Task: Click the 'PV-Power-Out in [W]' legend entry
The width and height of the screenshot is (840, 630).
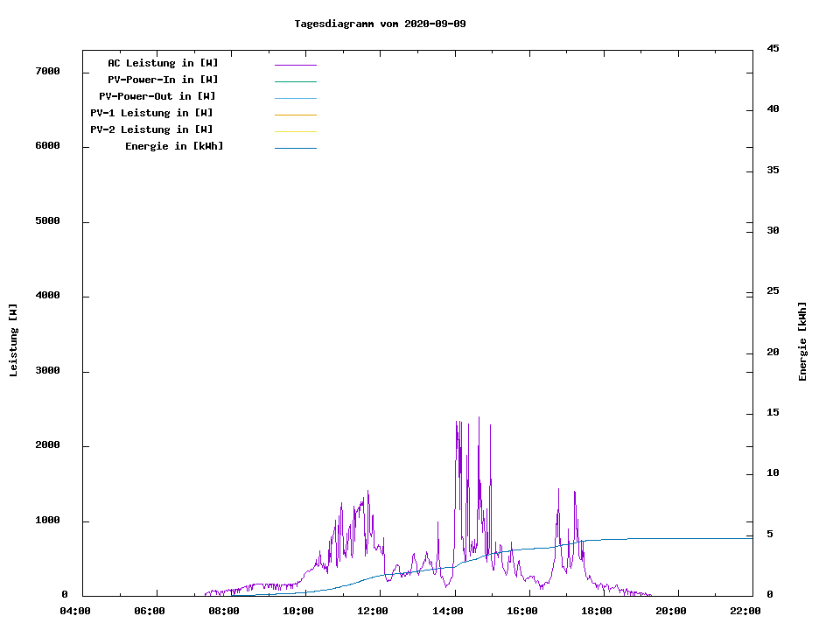Action: click(x=157, y=96)
